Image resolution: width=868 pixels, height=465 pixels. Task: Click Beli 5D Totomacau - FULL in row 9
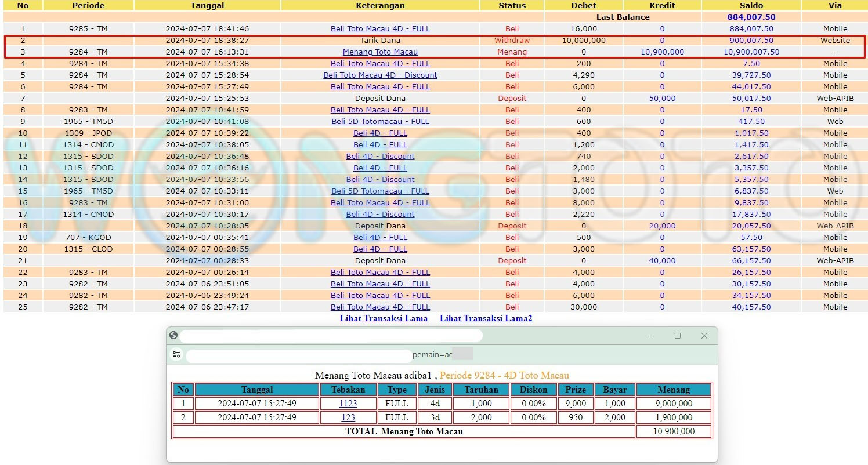[380, 121]
